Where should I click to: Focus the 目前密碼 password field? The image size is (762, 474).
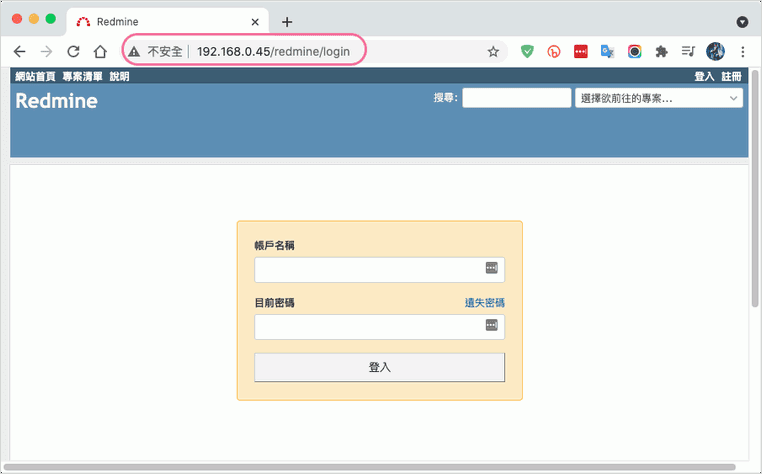coord(380,327)
